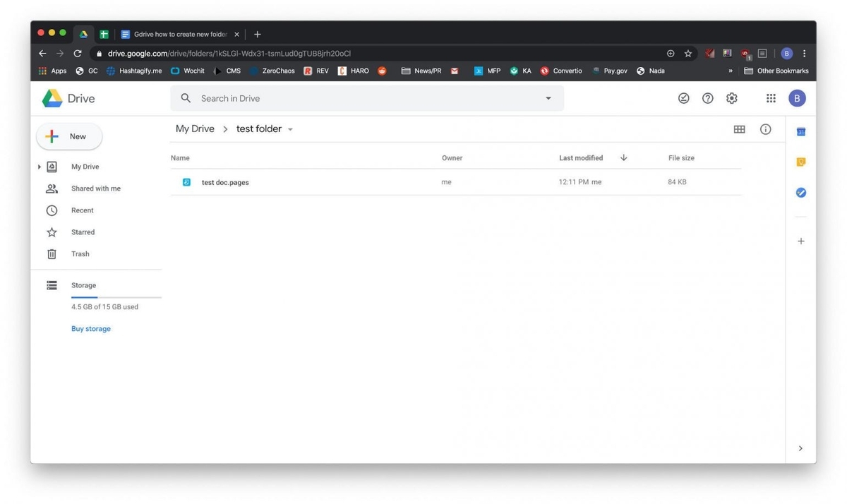Select the Starred section

click(x=82, y=232)
